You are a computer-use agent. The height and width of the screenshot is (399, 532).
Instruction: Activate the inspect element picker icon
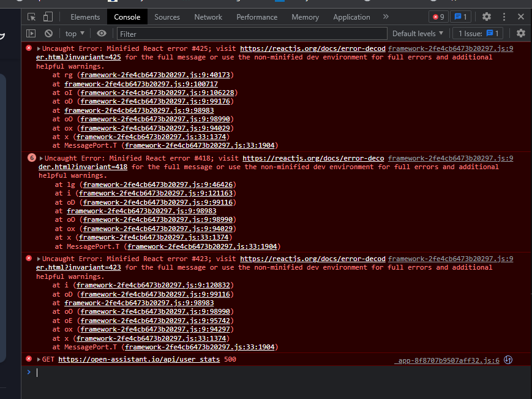tap(32, 17)
